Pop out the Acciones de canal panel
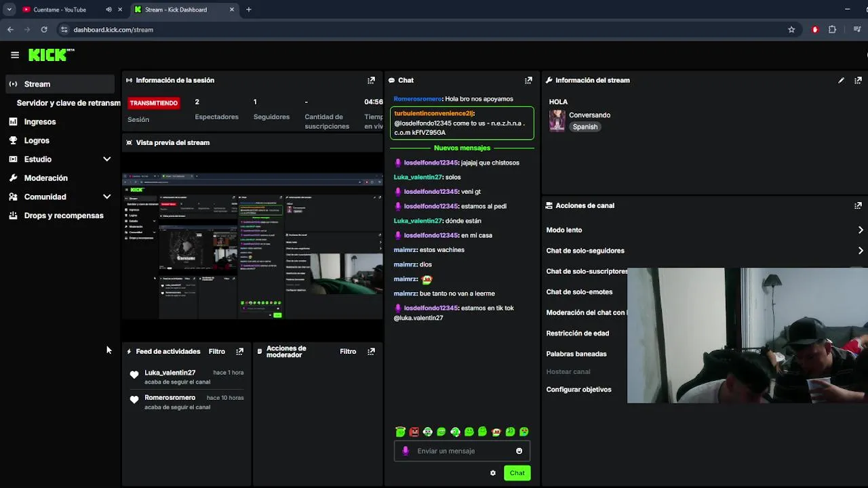This screenshot has width=868, height=488. (858, 205)
